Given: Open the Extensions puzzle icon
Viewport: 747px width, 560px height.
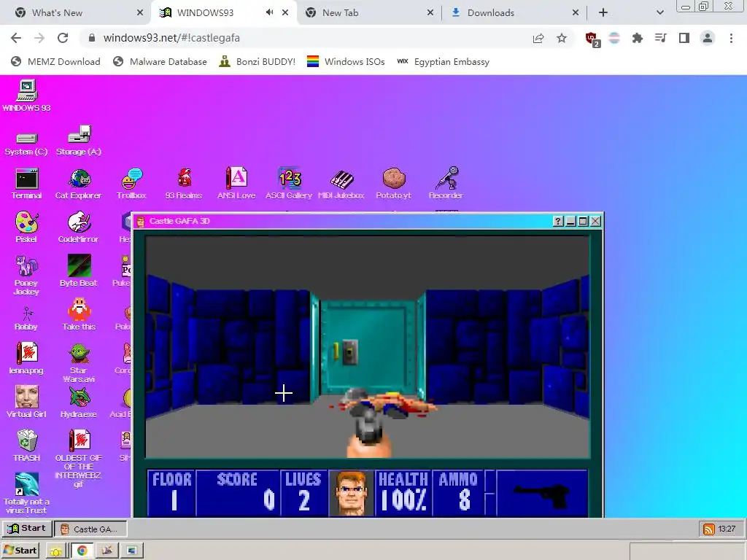Looking at the screenshot, I should click(637, 38).
